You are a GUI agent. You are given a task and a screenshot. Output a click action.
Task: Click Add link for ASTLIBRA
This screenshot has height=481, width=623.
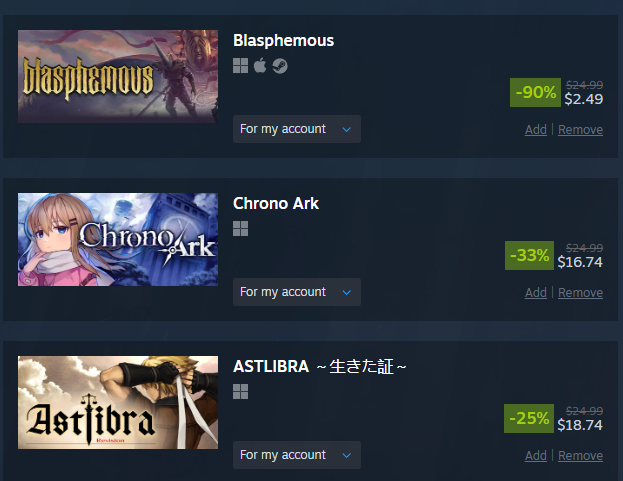(536, 455)
